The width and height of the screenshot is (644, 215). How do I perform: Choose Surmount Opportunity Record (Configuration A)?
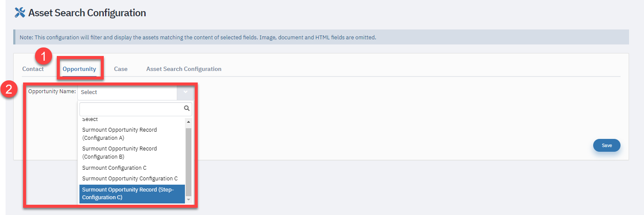point(132,134)
